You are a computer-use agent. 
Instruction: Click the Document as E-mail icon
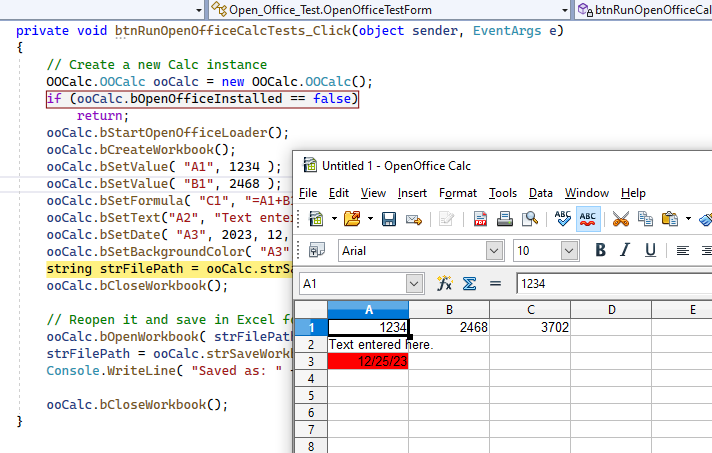pyautogui.click(x=414, y=220)
